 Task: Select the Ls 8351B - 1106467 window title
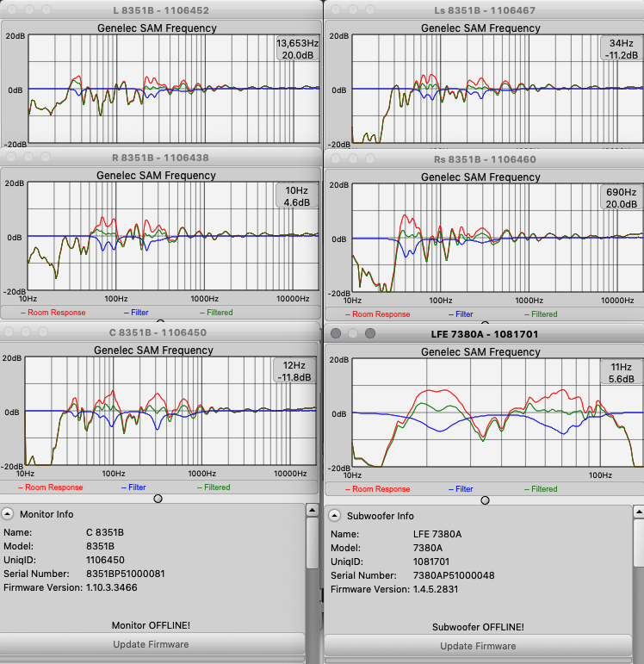485,10
